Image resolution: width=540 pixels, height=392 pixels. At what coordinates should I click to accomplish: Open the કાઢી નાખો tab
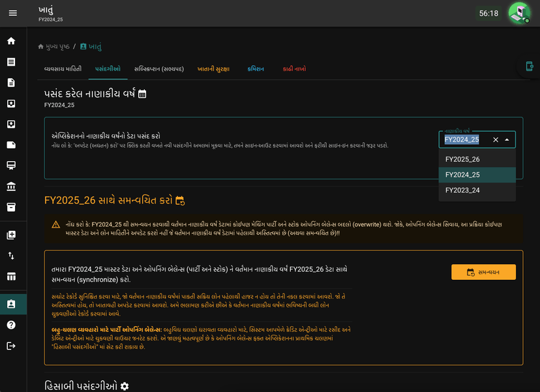[x=294, y=69]
